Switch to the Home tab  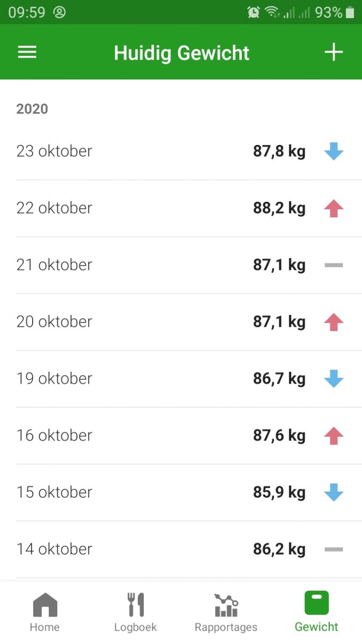[45, 612]
